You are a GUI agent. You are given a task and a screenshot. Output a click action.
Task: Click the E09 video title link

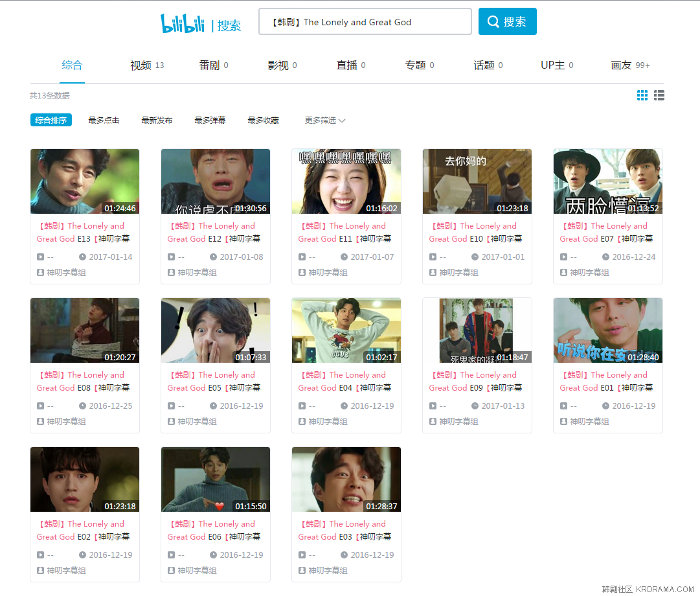click(475, 381)
